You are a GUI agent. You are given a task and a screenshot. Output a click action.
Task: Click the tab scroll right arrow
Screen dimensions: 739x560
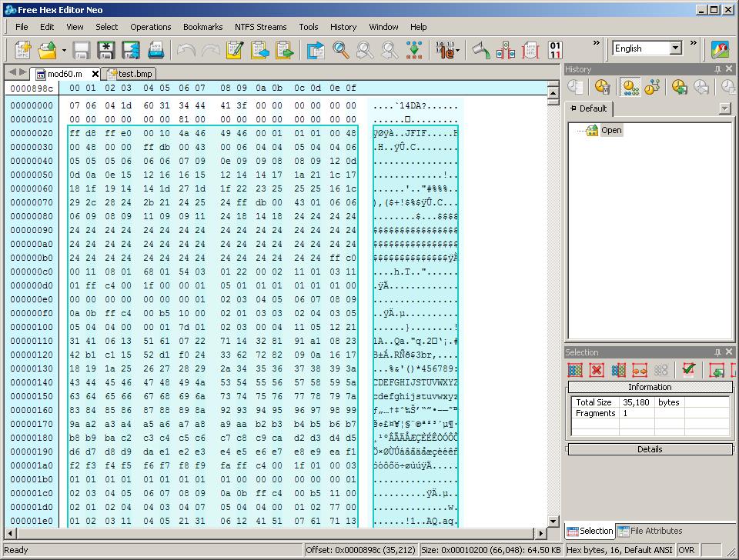tap(22, 72)
